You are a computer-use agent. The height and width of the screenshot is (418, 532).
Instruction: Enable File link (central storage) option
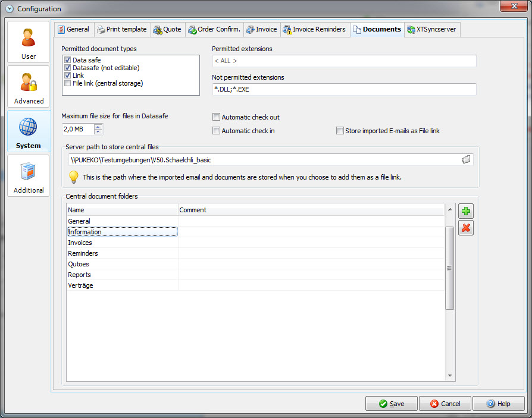coord(68,83)
